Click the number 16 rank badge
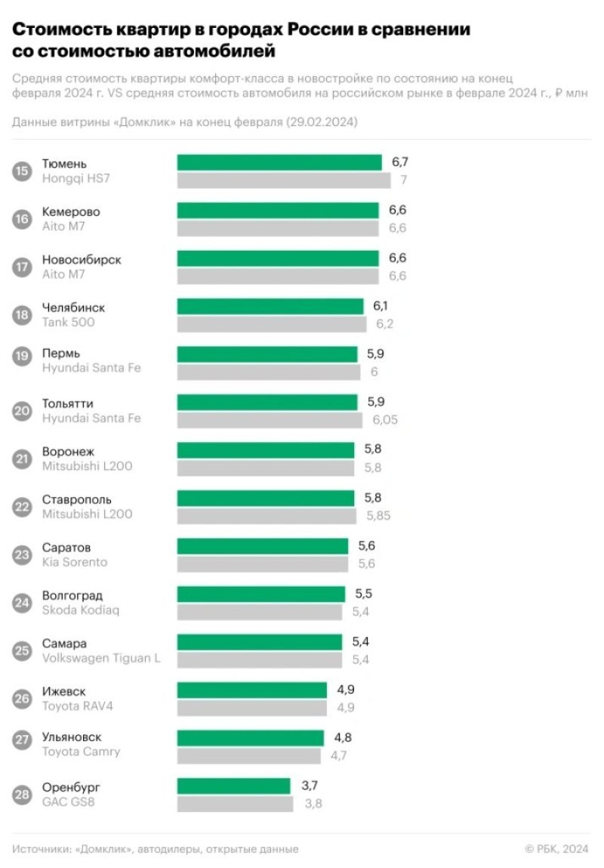604x868 pixels. [22, 219]
